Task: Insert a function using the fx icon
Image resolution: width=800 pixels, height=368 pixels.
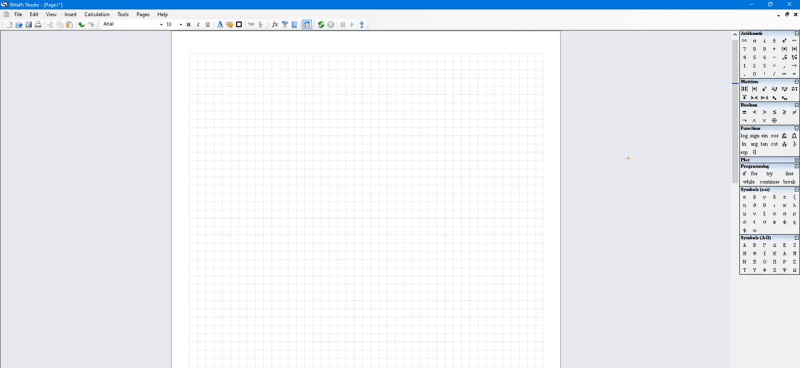Action: coord(274,24)
